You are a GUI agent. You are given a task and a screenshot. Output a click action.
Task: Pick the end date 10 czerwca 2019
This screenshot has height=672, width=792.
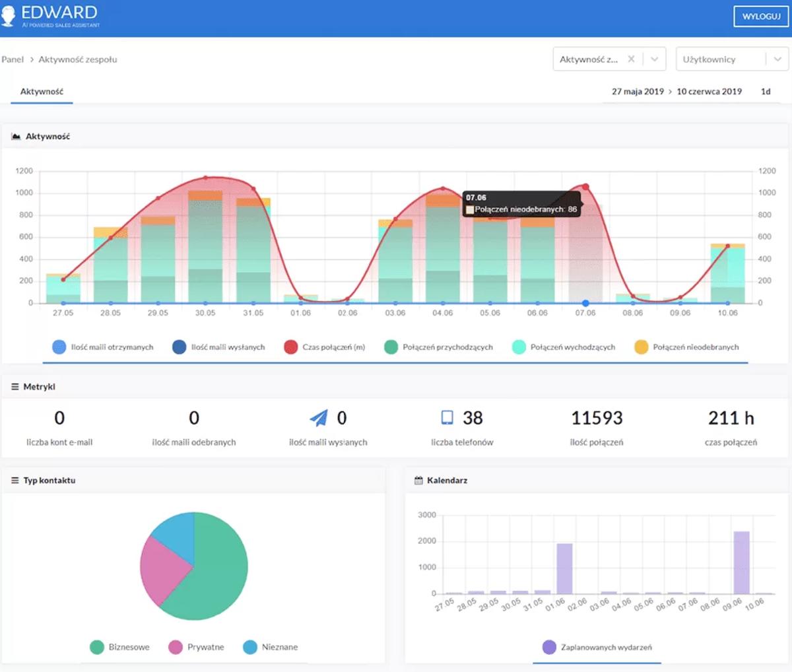pyautogui.click(x=709, y=91)
